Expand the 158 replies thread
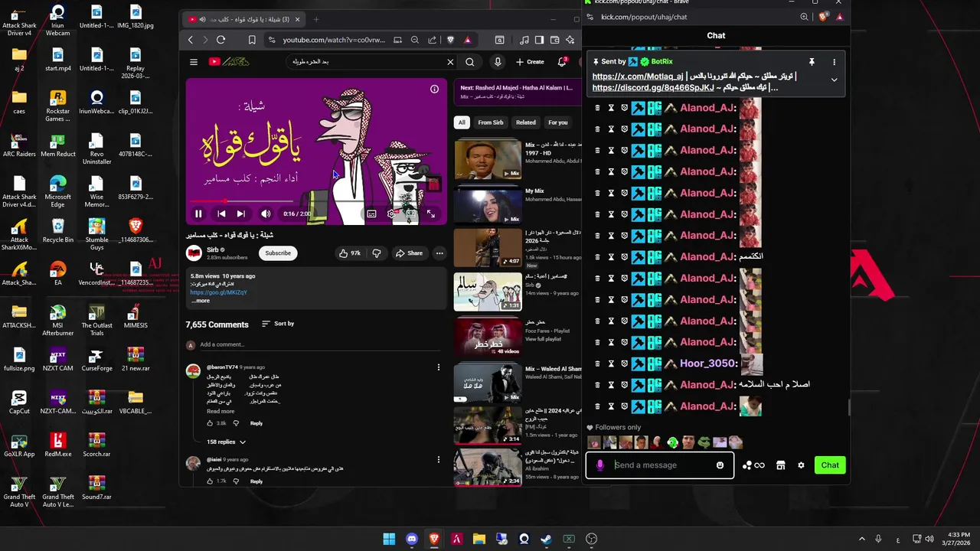 226,442
